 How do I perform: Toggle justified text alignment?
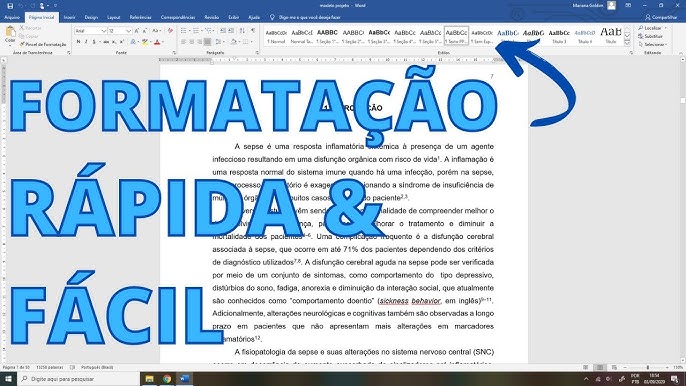click(x=207, y=42)
